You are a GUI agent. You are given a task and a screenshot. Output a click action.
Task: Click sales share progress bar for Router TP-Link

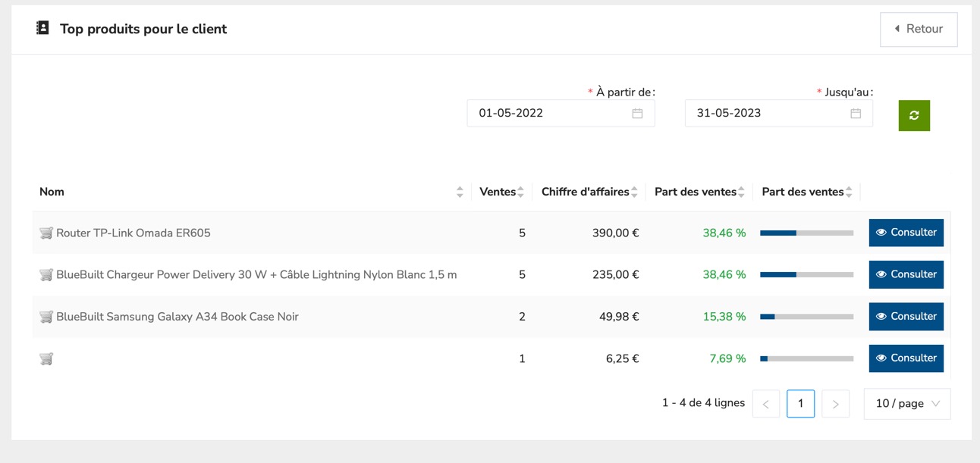pos(806,233)
